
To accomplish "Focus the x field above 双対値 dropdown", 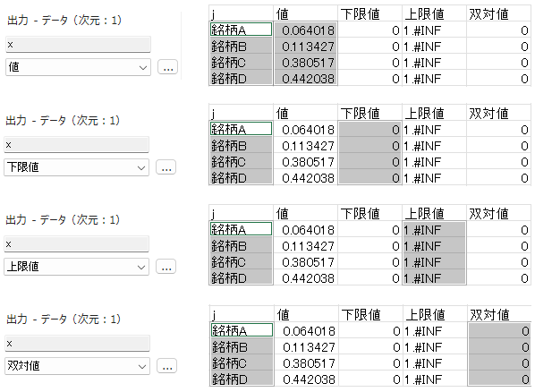I will (78, 344).
